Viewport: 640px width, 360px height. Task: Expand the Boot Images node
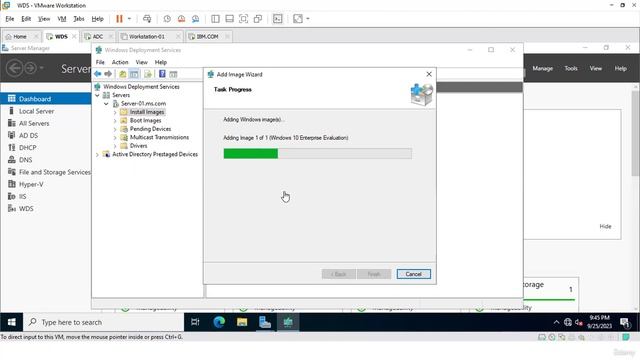[x=115, y=121]
